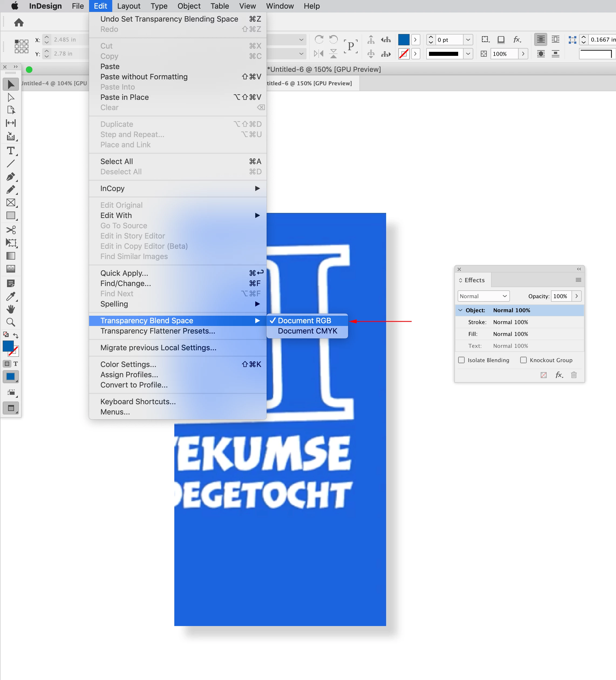Activate the Eyedropper tool
The height and width of the screenshot is (680, 616).
(x=11, y=296)
